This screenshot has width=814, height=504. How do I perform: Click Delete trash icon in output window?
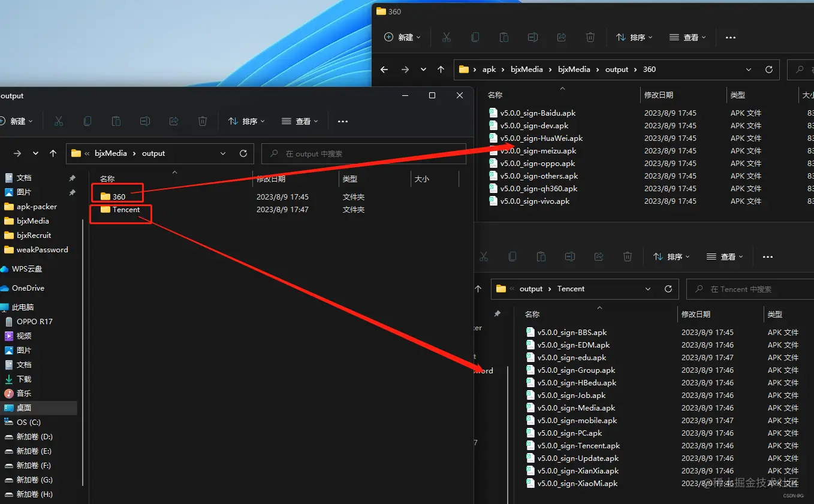pos(203,121)
